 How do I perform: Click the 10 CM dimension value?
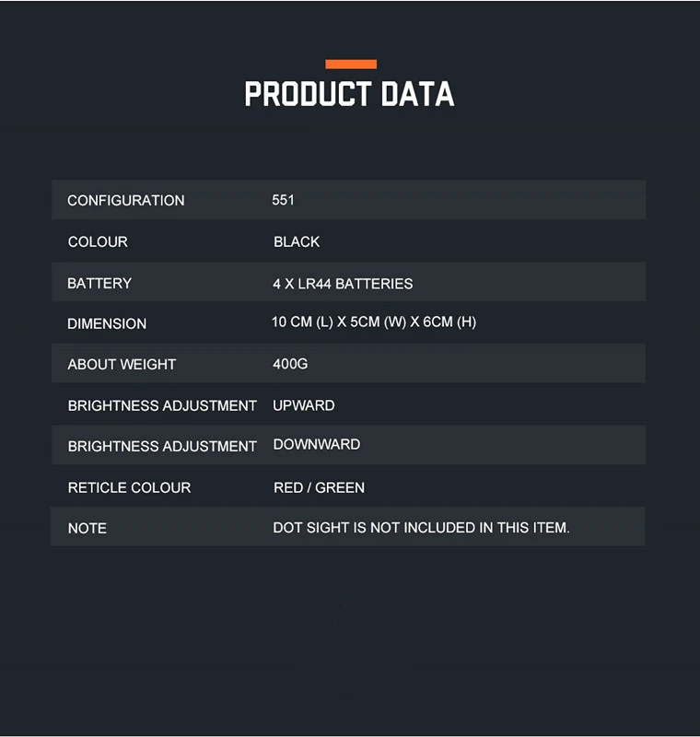tap(374, 322)
